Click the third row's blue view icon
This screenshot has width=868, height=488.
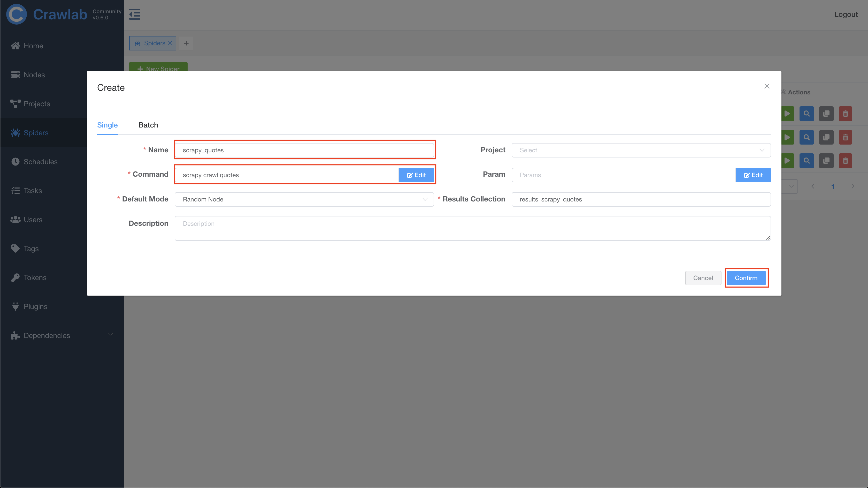pos(807,161)
